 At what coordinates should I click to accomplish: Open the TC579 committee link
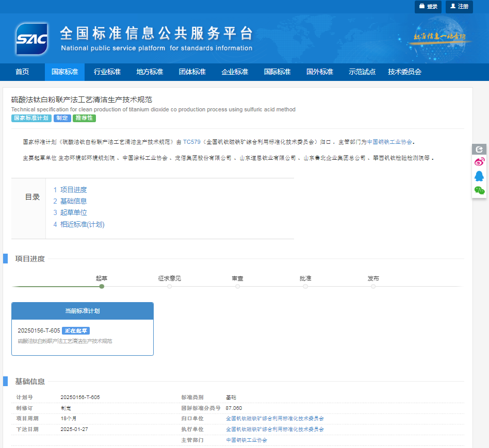[191, 142]
